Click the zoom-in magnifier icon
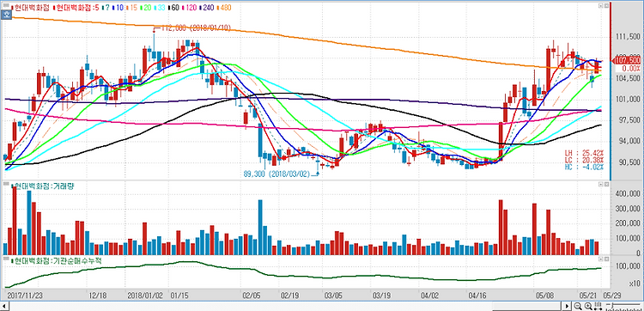Viewport: 644px width, 311px height. point(588,306)
